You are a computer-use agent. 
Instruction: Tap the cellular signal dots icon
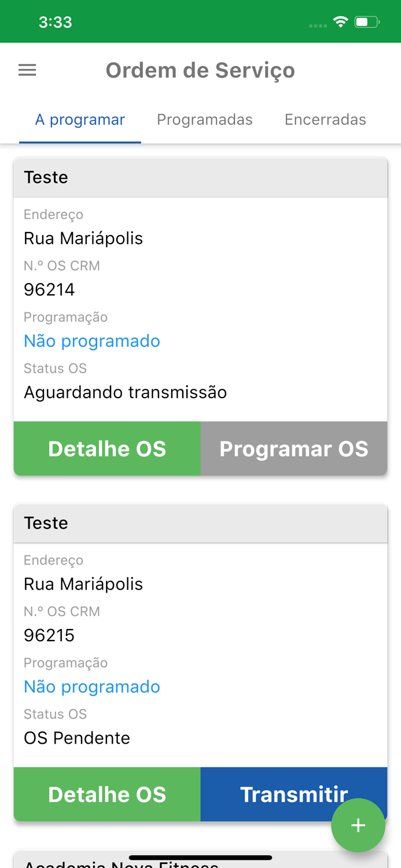(x=317, y=24)
